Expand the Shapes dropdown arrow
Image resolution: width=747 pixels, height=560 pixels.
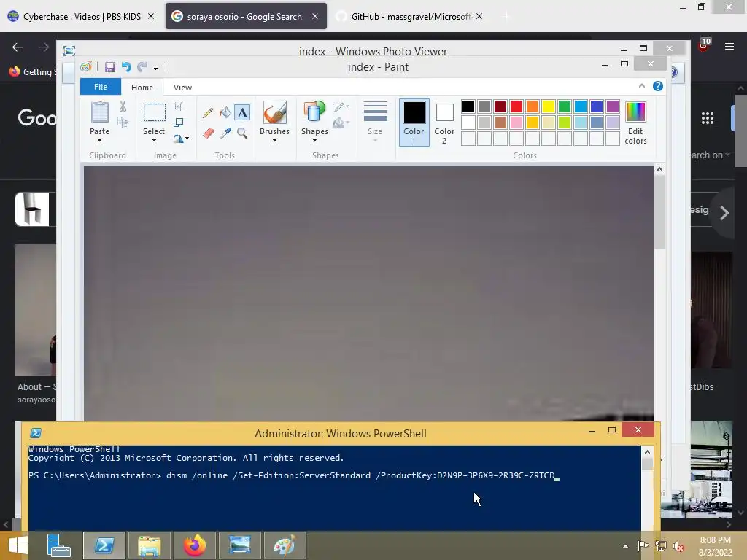coord(314,141)
